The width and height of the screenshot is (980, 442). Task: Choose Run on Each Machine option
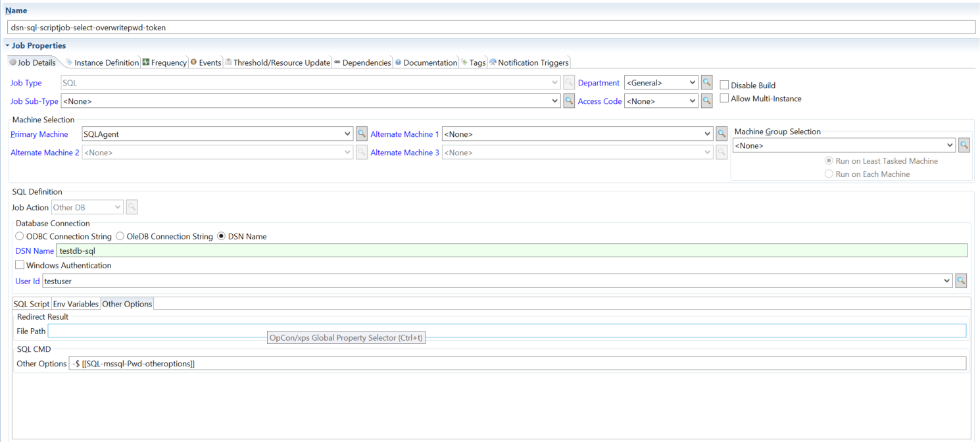(x=829, y=174)
